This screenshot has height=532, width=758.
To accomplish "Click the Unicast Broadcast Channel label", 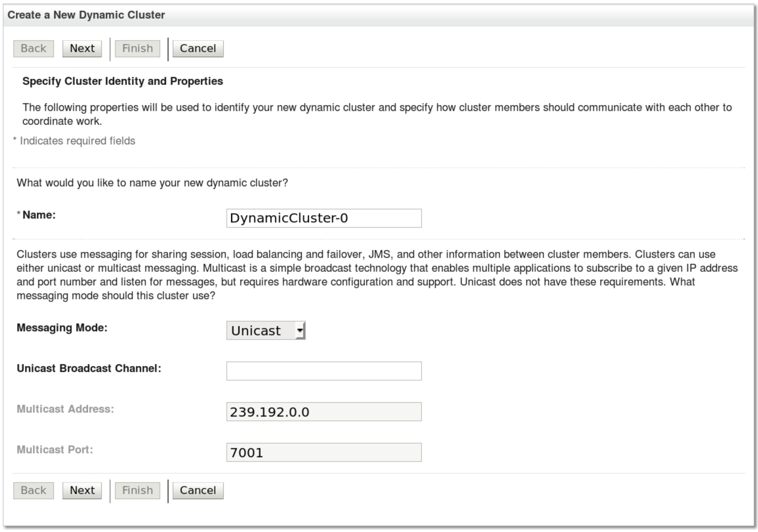I will pyautogui.click(x=89, y=369).
